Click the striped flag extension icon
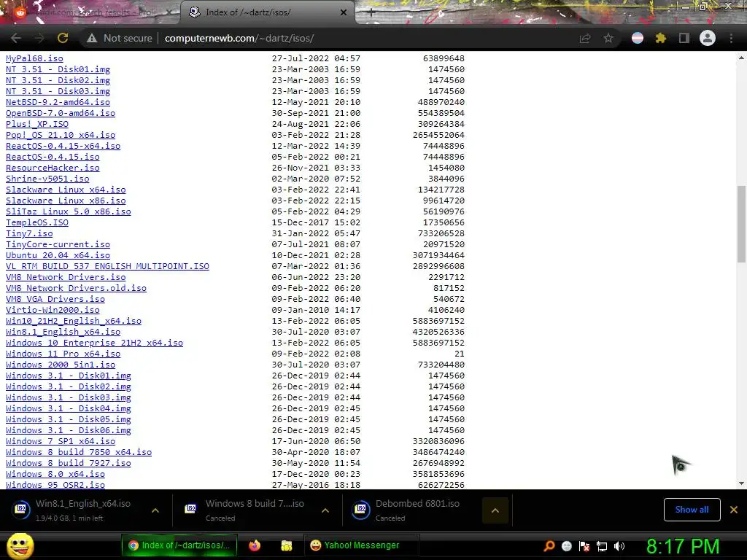 [x=638, y=38]
